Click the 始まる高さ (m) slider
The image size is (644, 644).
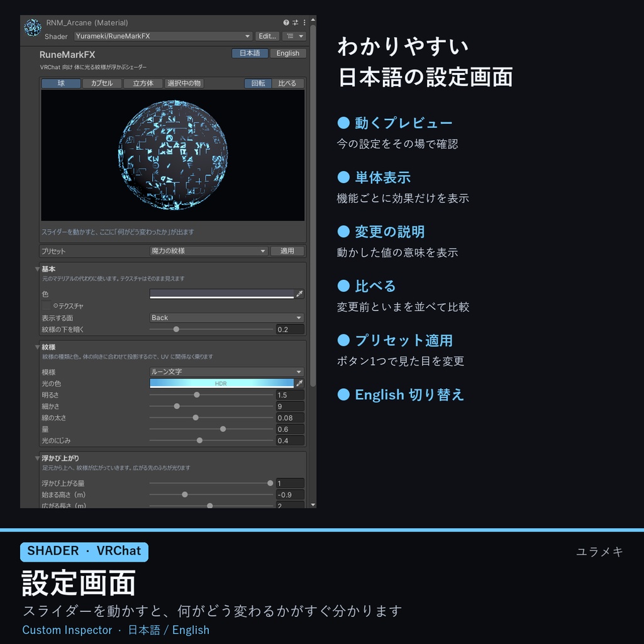[x=211, y=495]
